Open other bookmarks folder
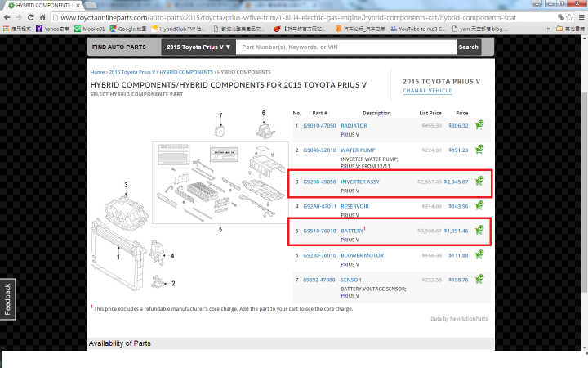588x368 pixels. pyautogui.click(x=570, y=29)
